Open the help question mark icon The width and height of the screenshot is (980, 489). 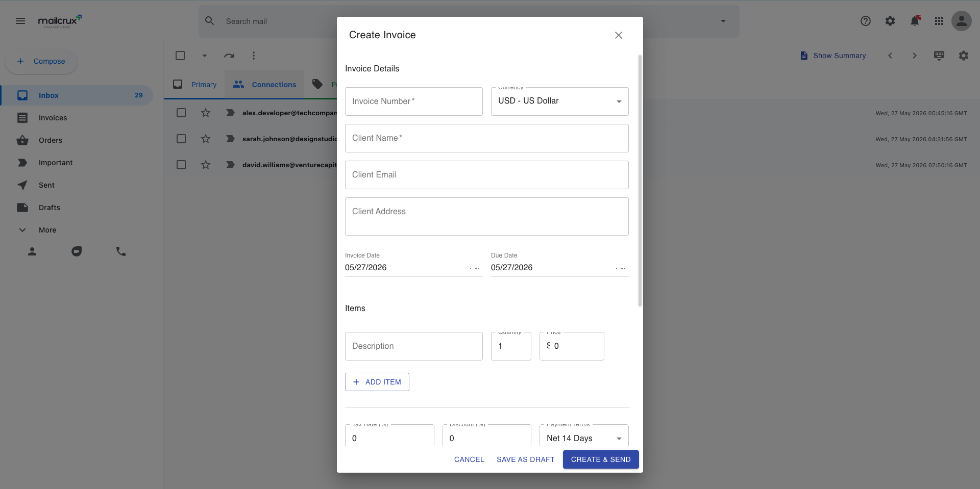click(x=866, y=21)
